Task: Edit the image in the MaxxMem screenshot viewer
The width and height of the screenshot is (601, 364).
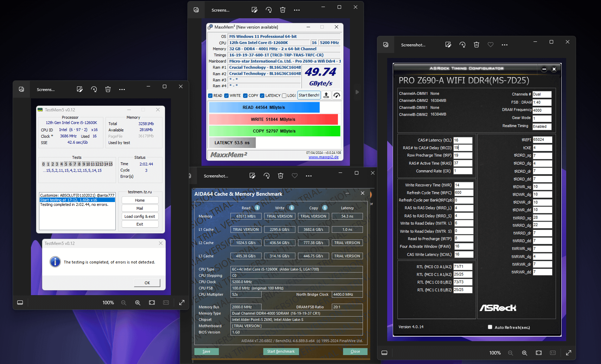Action: [x=255, y=10]
